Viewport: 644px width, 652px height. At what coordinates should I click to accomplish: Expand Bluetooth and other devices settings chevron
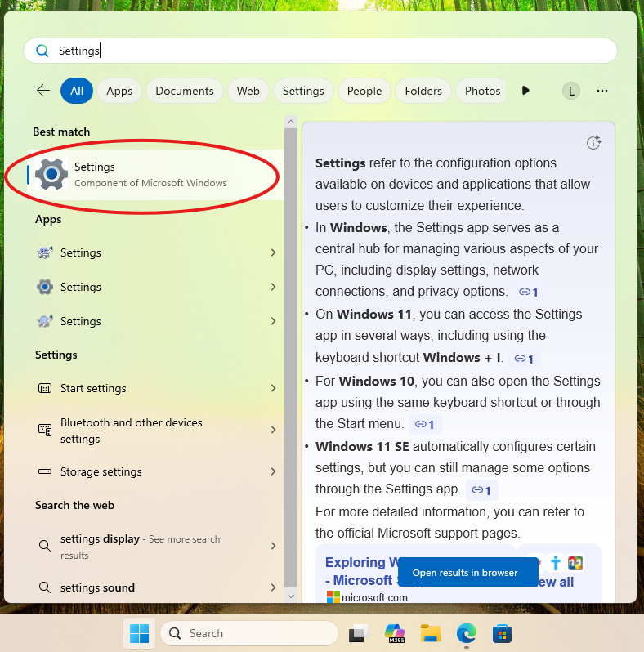273,431
